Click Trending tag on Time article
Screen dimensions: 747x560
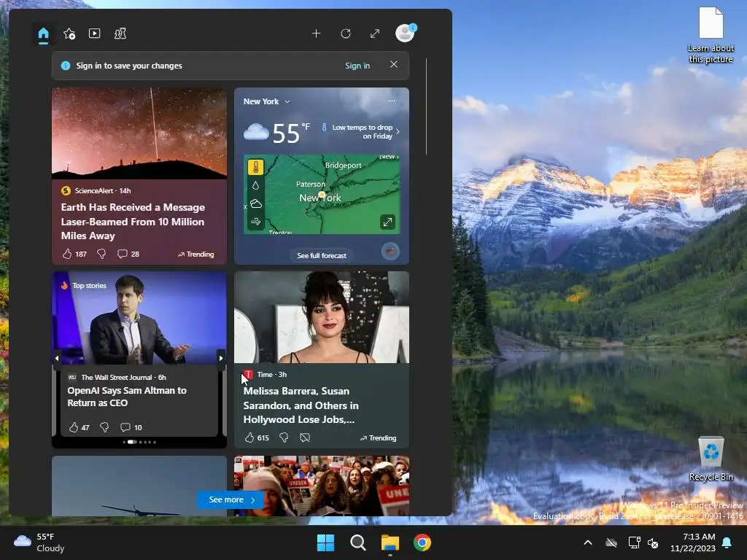[379, 438]
